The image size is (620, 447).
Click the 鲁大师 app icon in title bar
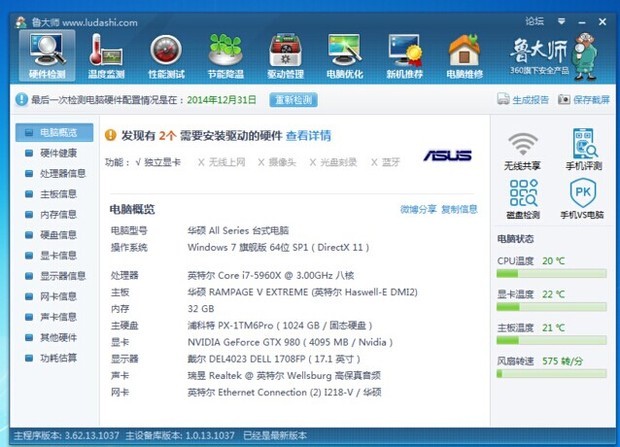pyautogui.click(x=21, y=22)
